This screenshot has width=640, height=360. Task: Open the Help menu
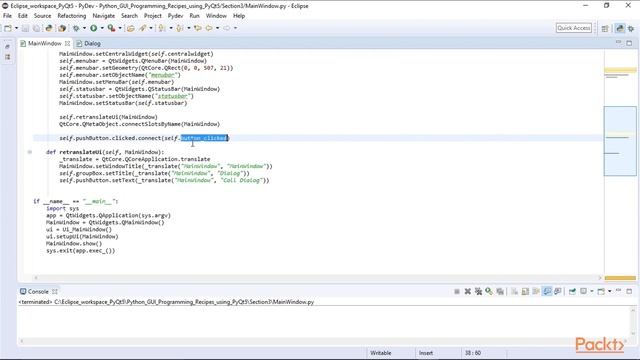[239, 16]
